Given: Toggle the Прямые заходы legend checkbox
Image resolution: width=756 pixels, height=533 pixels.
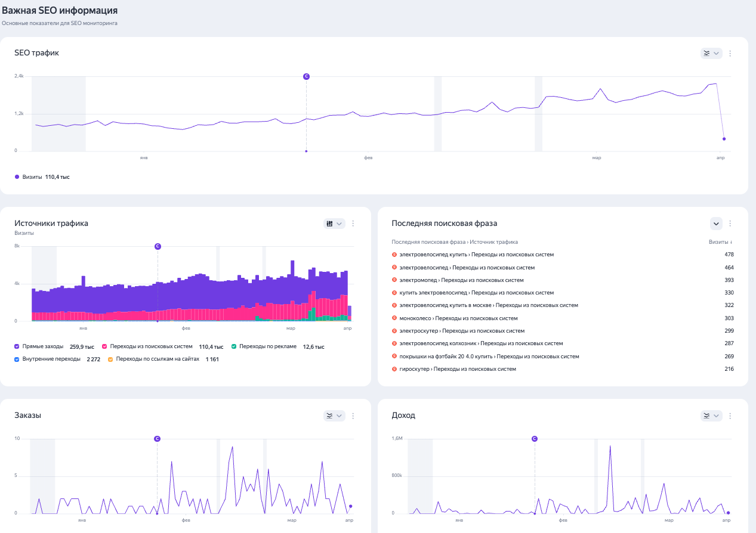Looking at the screenshot, I should 17,346.
